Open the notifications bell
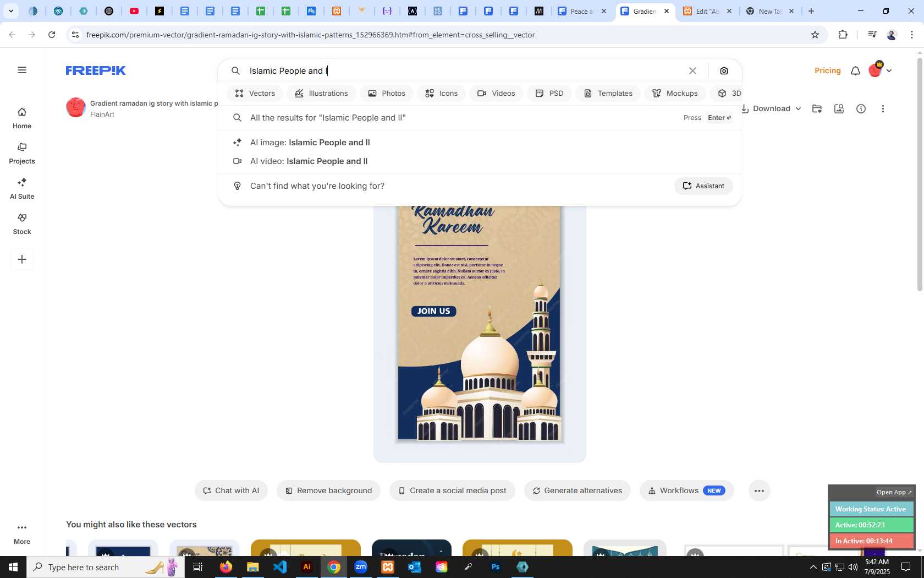Image resolution: width=924 pixels, height=578 pixels. point(855,70)
